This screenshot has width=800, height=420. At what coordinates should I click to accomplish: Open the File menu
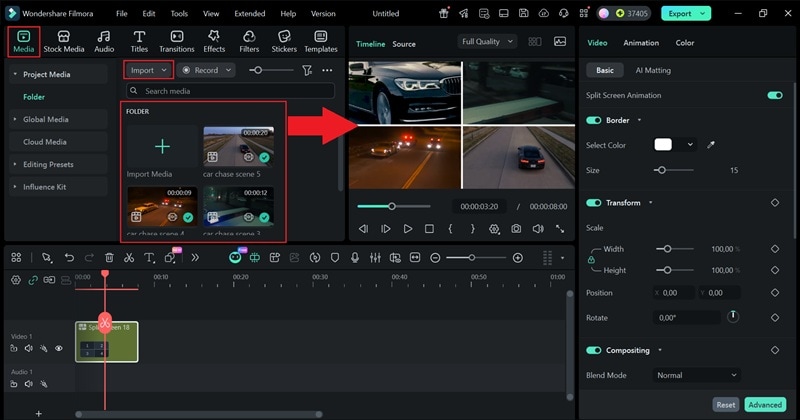(x=121, y=14)
